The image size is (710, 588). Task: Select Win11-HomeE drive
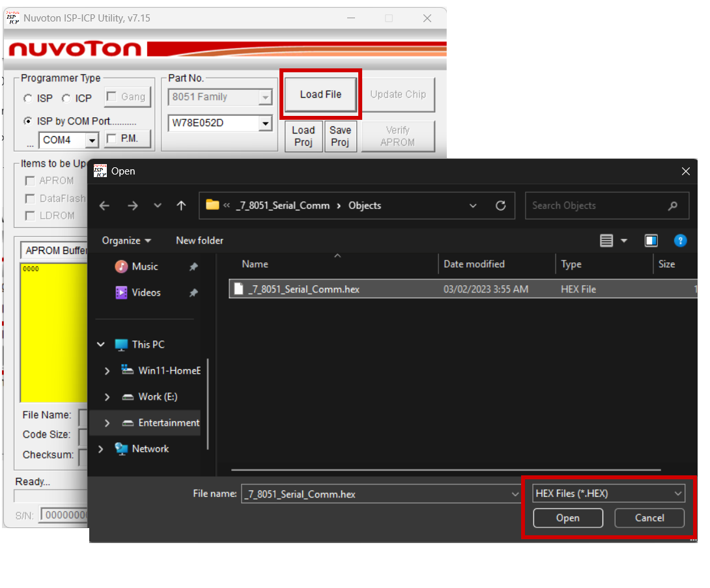point(169,371)
